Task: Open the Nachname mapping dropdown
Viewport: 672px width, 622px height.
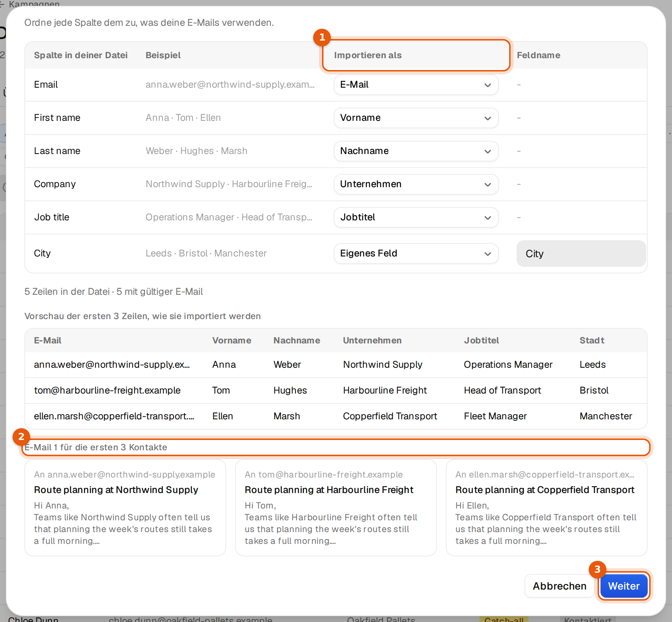Action: click(416, 151)
